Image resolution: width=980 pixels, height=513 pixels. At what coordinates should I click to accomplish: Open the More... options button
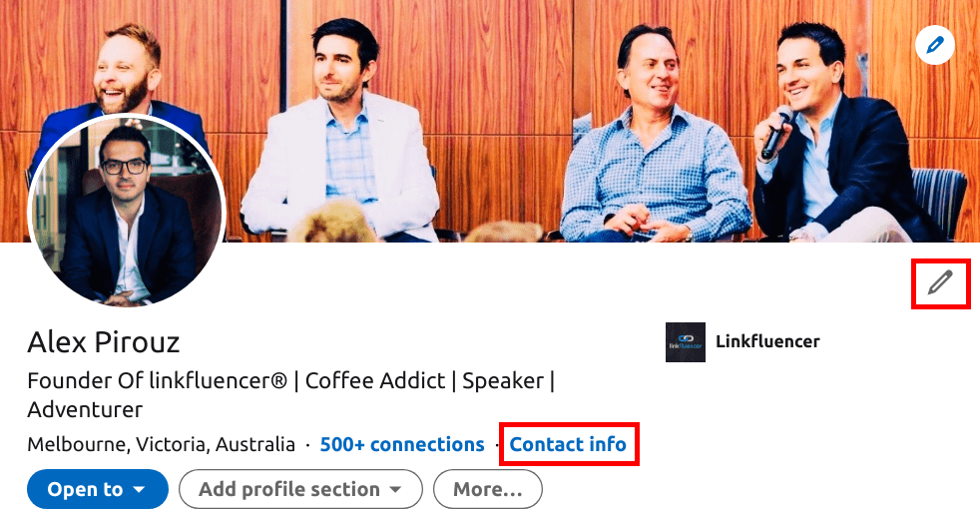tap(487, 489)
